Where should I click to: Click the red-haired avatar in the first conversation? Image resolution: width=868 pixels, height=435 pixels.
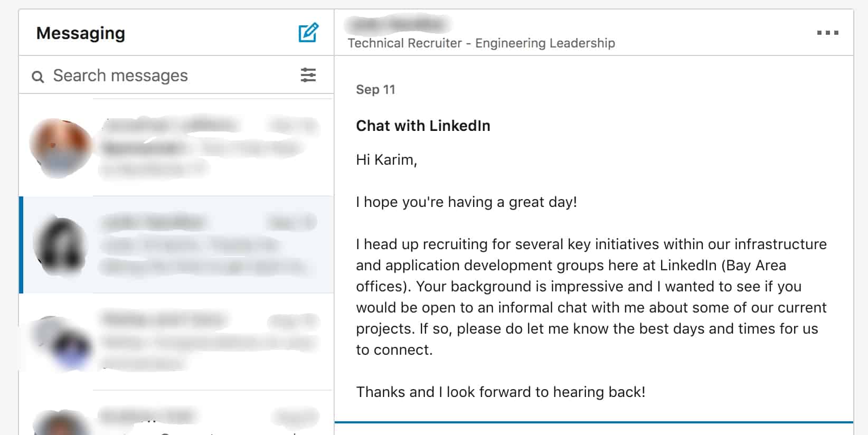click(59, 147)
